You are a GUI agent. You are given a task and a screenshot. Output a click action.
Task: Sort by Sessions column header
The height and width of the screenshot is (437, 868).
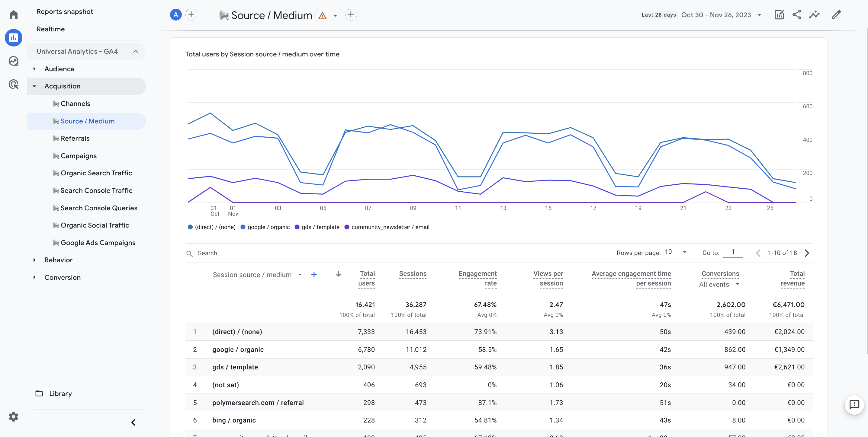[x=413, y=274]
